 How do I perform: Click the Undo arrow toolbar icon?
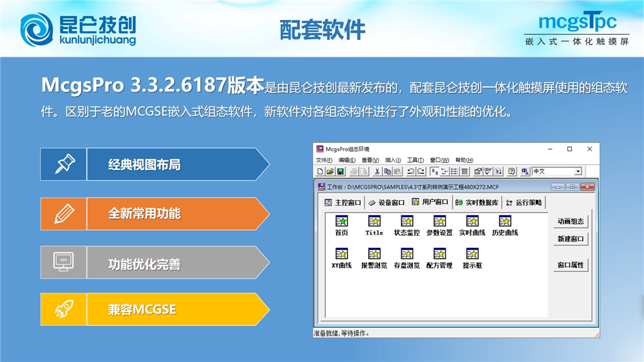tap(410, 171)
